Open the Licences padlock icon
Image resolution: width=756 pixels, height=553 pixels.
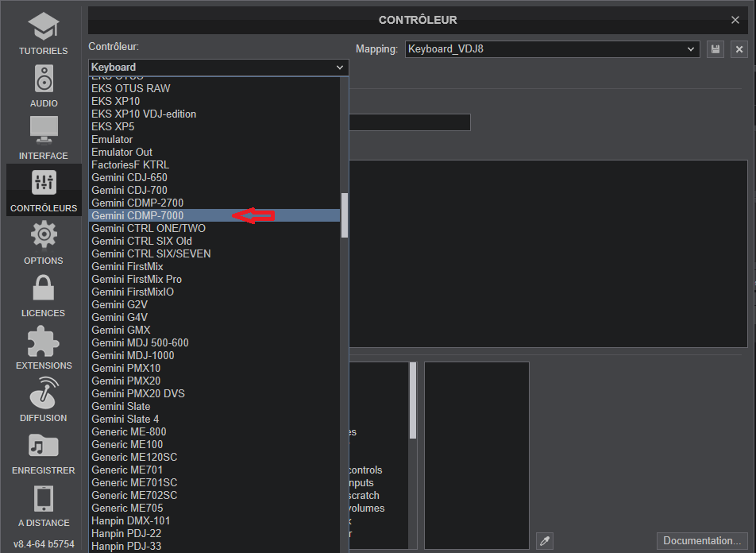pos(44,288)
